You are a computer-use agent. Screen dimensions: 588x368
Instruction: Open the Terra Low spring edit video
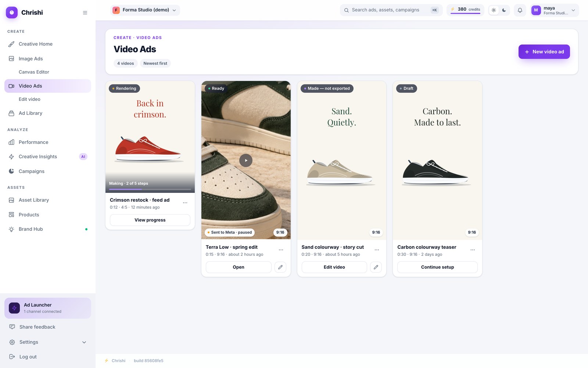[x=239, y=267]
